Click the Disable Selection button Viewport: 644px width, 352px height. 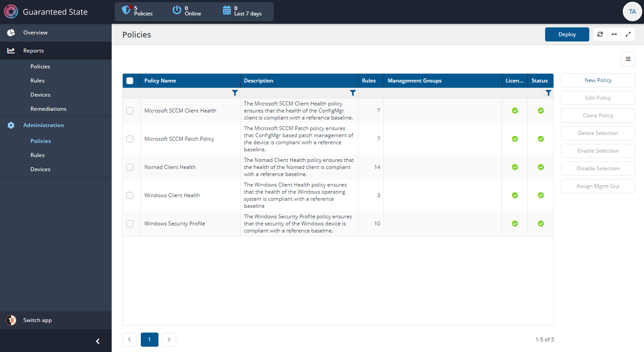point(598,169)
